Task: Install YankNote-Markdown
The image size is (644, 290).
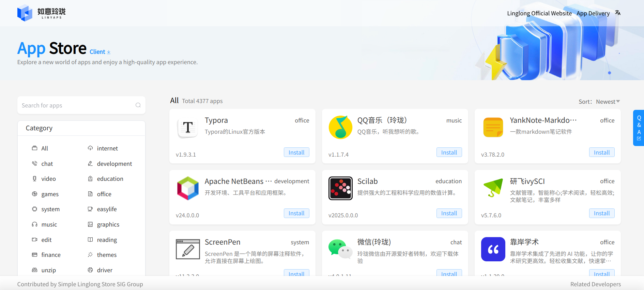Action: point(602,153)
